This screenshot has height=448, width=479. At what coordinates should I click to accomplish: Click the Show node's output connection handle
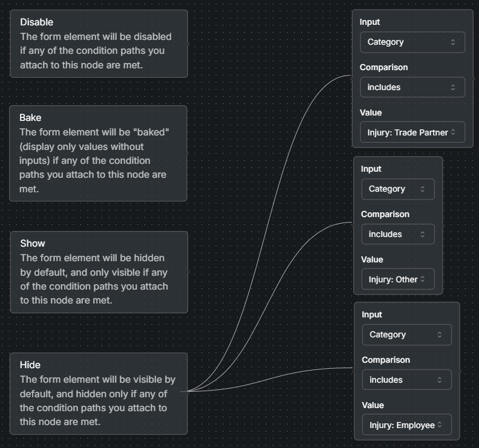coord(188,271)
